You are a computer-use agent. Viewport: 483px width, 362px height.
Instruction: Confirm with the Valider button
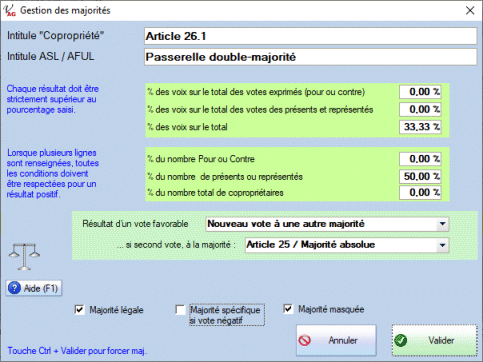(435, 340)
